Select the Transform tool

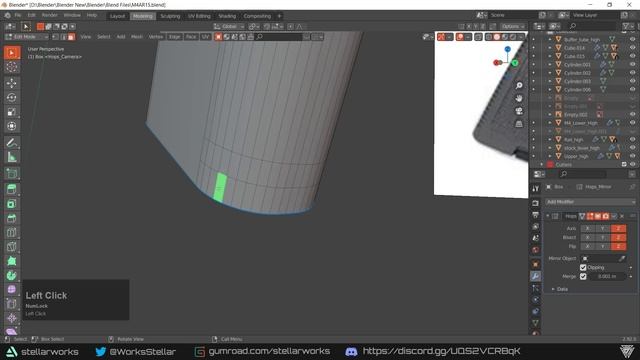(12, 126)
